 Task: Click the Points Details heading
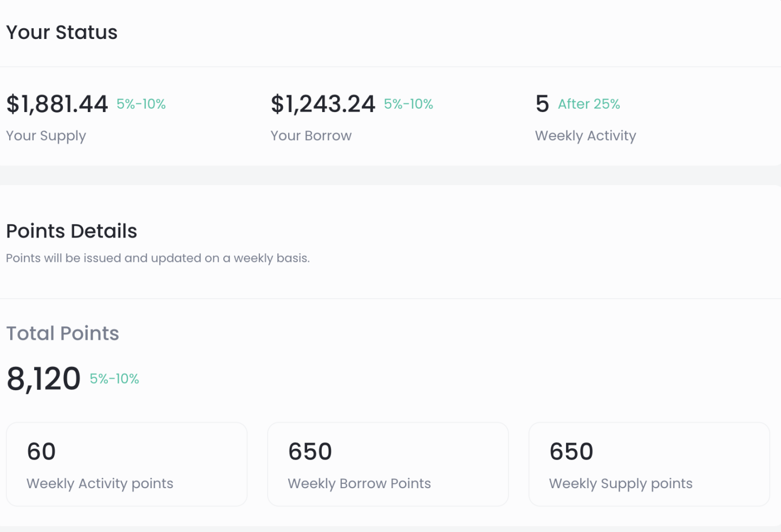[71, 231]
